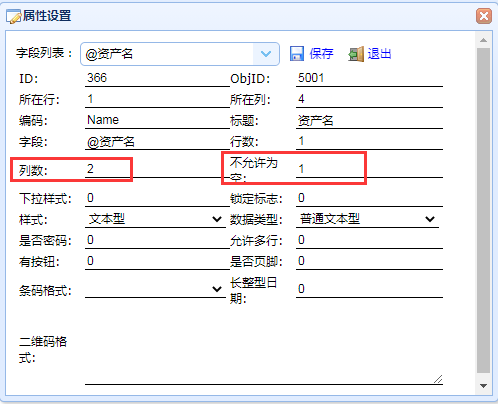Image resolution: width=498 pixels, height=404 pixels.
Task: Click the 编码 field containing Name
Action: click(157, 120)
